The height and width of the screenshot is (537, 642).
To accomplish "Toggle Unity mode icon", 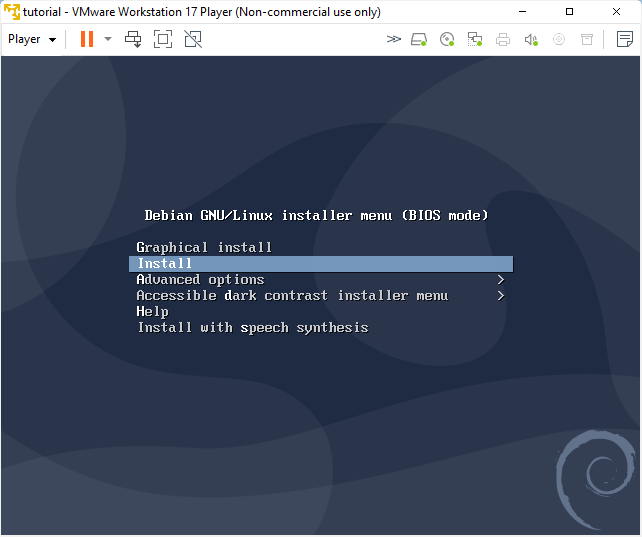I will pyautogui.click(x=193, y=39).
